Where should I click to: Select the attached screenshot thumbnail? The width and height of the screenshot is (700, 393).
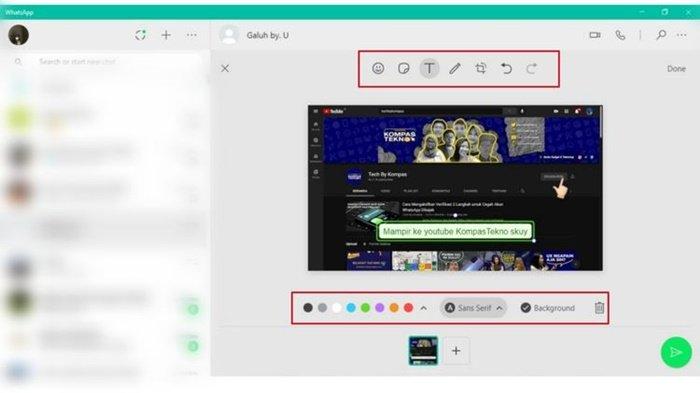point(423,351)
